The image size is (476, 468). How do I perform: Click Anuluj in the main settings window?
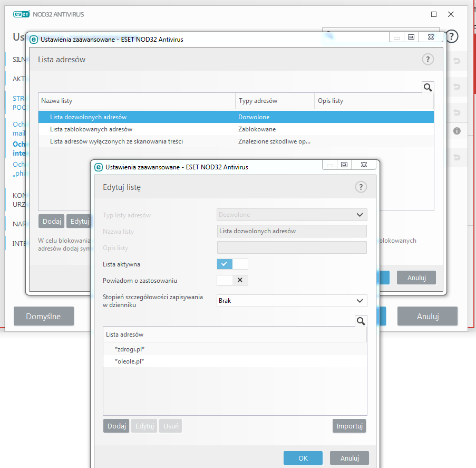428,316
